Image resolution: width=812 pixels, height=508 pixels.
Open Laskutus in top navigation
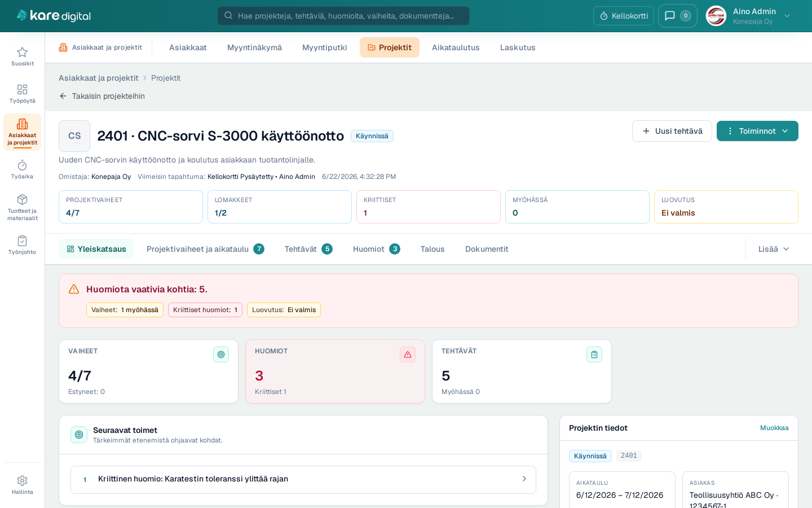518,47
